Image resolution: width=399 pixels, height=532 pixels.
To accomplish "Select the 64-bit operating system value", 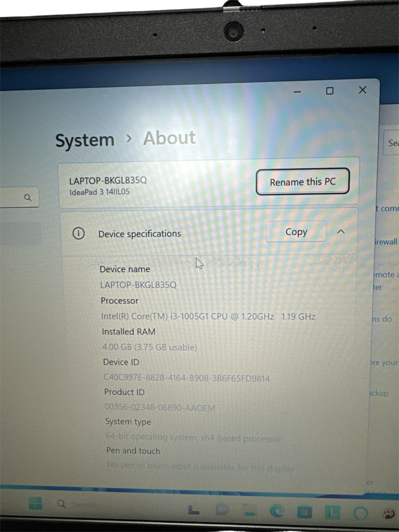I will 193,437.
